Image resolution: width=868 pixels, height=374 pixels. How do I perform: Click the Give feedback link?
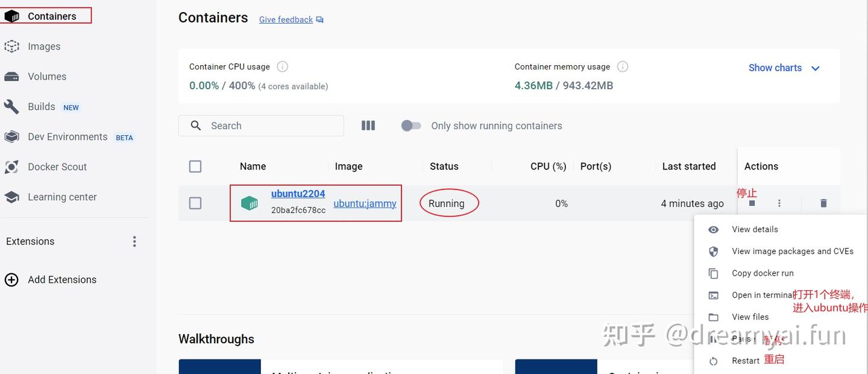coord(285,19)
